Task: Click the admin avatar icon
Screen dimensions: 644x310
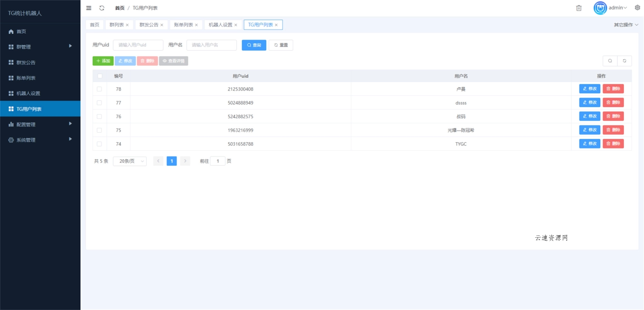Action: (600, 8)
